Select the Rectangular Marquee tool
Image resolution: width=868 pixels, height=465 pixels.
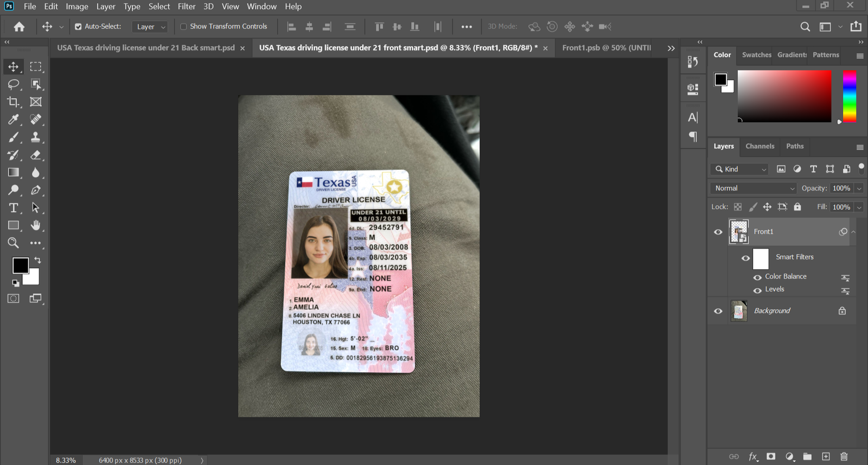(x=36, y=67)
